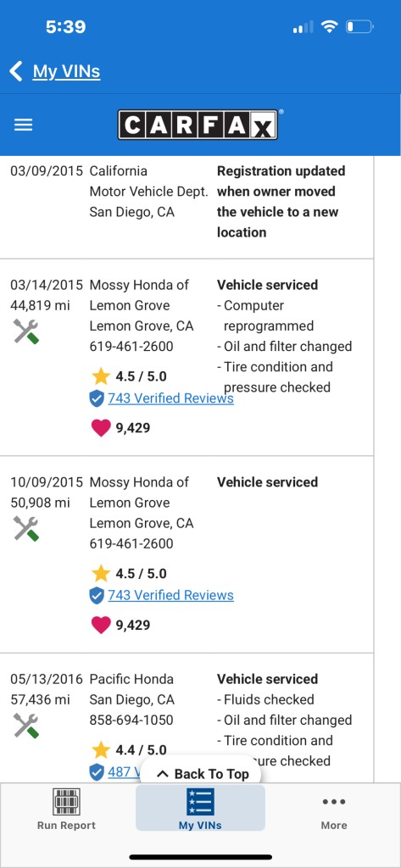
Task: Open the More tab
Action: [x=334, y=810]
